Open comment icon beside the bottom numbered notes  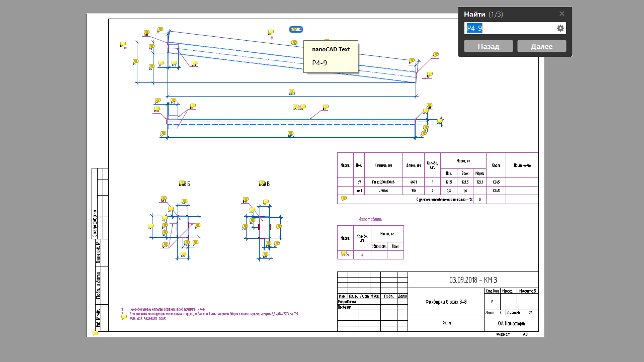[124, 317]
